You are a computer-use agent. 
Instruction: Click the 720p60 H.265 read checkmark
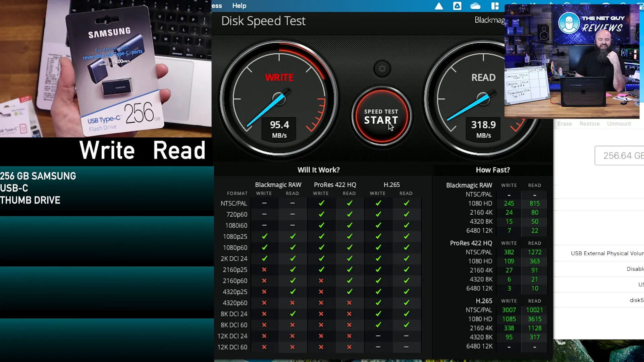pyautogui.click(x=406, y=215)
